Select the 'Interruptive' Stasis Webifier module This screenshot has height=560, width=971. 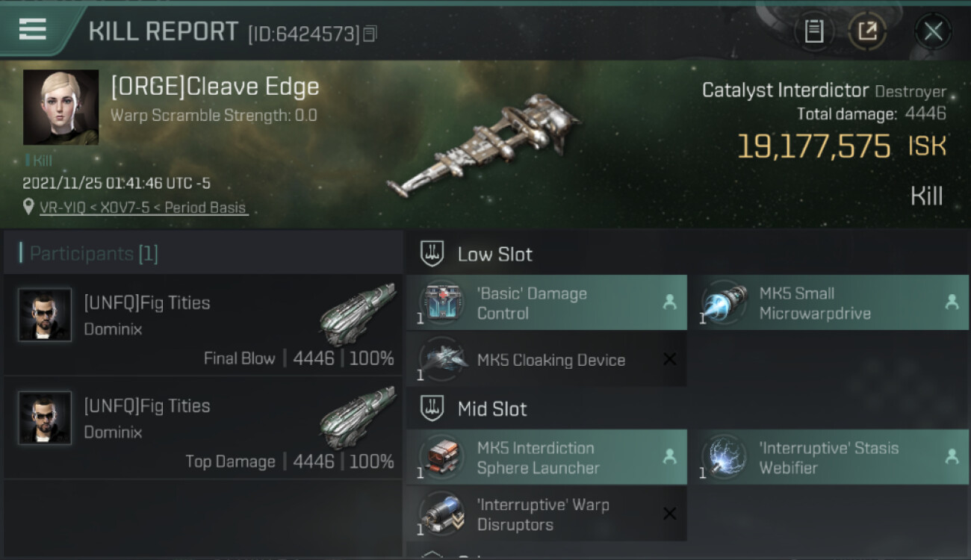[x=828, y=457]
